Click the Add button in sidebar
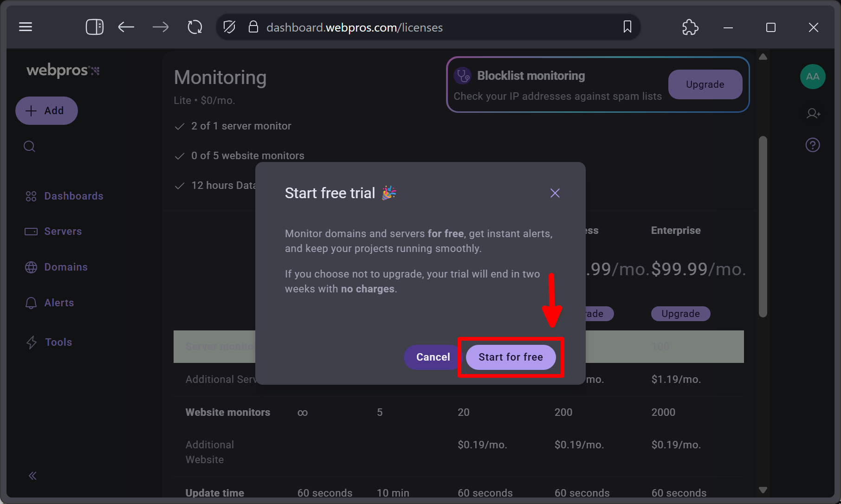 [x=46, y=110]
